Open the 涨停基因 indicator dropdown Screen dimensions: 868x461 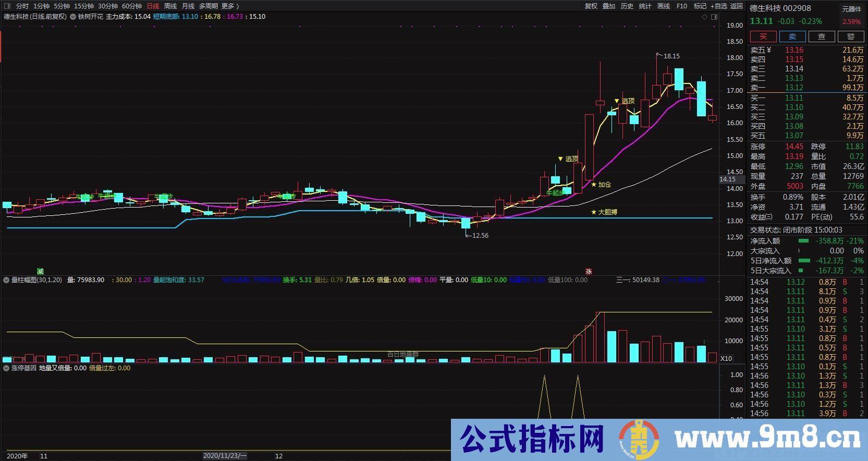click(6, 368)
